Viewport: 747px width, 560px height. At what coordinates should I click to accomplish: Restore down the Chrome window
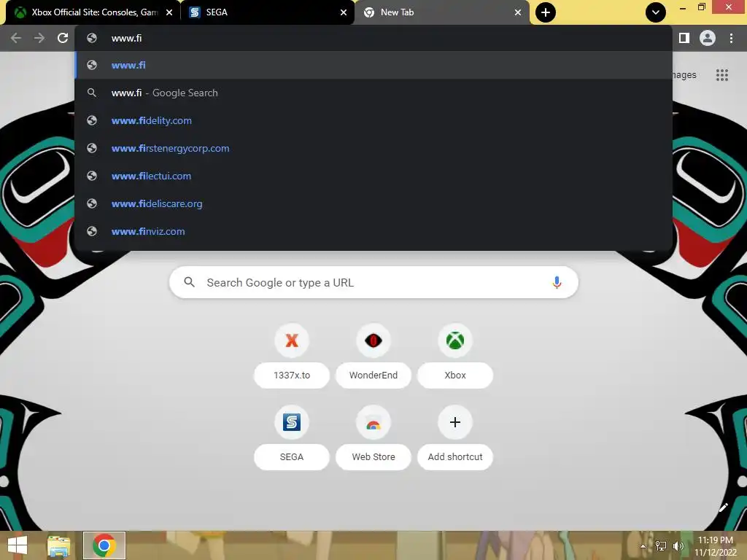tap(702, 7)
